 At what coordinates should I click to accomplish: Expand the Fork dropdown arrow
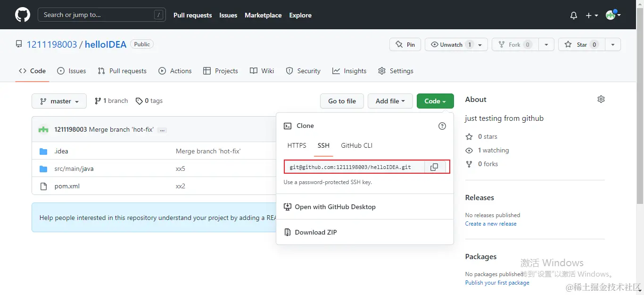coord(546,44)
